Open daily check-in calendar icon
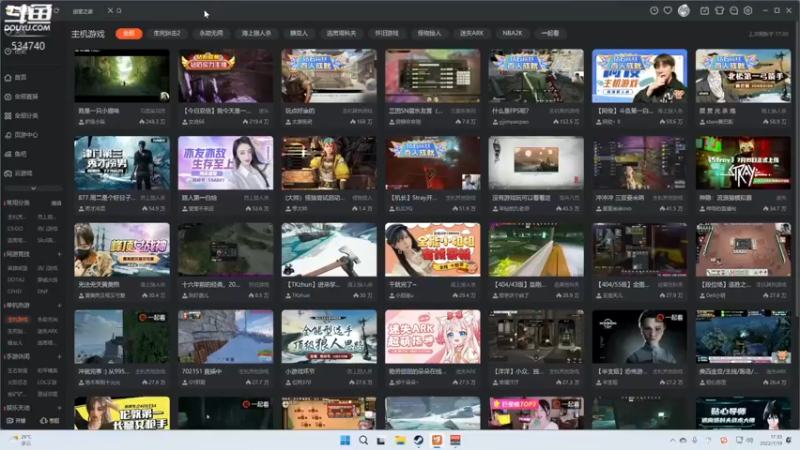800x450 pixels. 704,10
